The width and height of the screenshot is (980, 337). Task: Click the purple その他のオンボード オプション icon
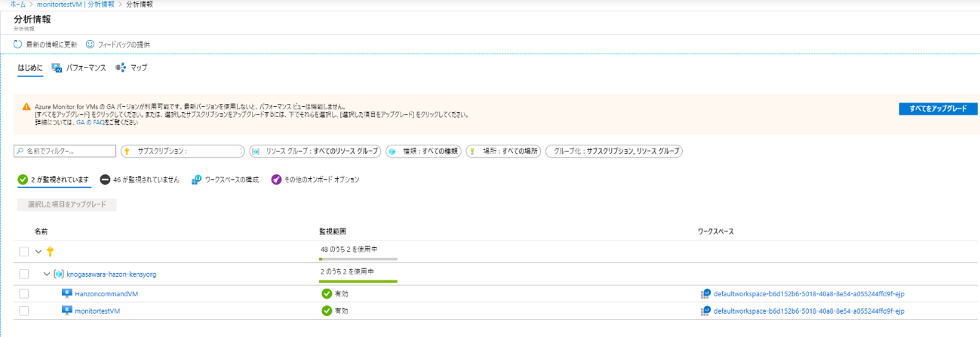[x=277, y=179]
